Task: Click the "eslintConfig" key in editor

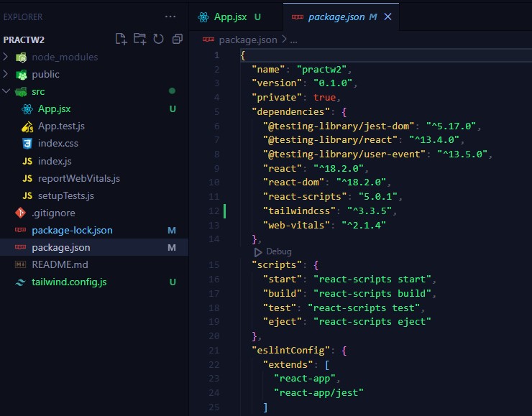Action: 290,350
